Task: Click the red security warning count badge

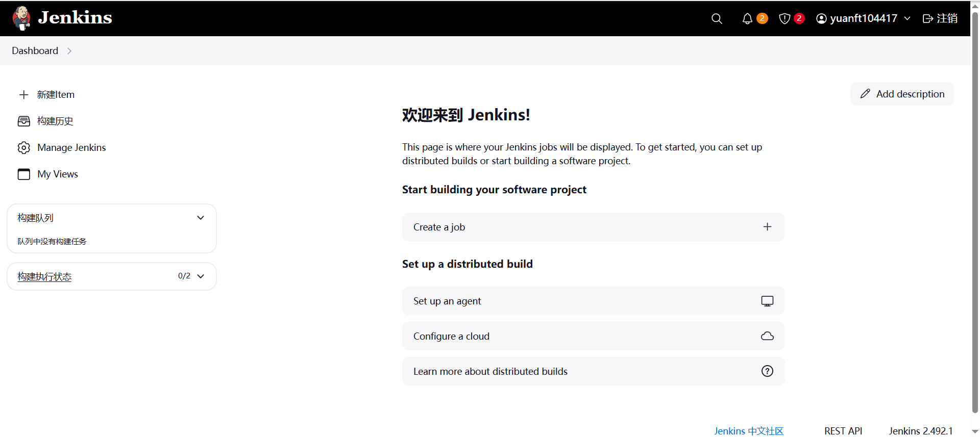Action: [x=799, y=18]
